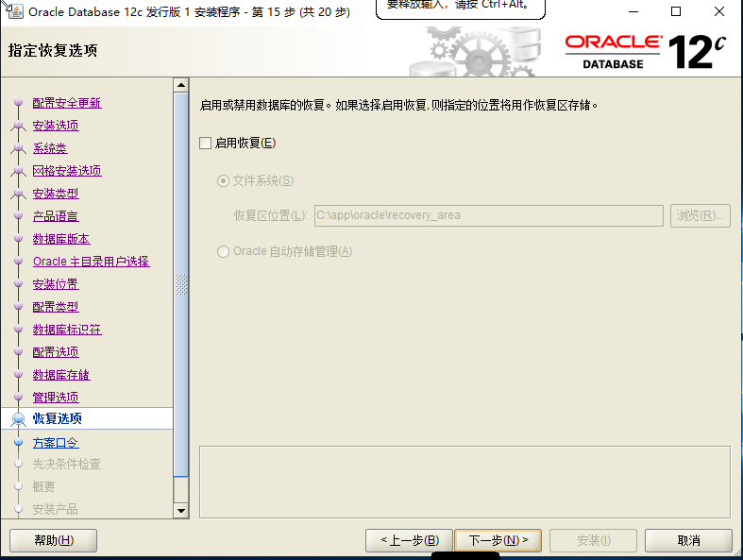Image resolution: width=743 pixels, height=560 pixels.
Task: Select Oracle 自动存储管理 radio option
Action: tap(223, 251)
